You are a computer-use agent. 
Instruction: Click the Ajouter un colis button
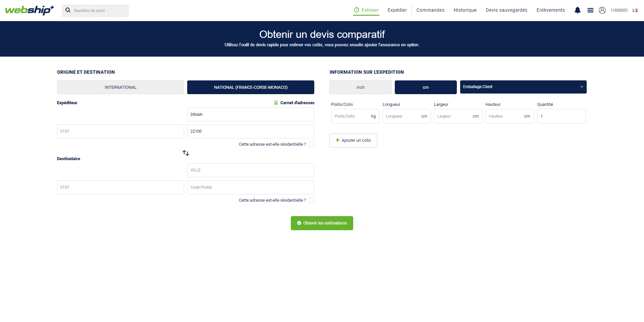(353, 140)
